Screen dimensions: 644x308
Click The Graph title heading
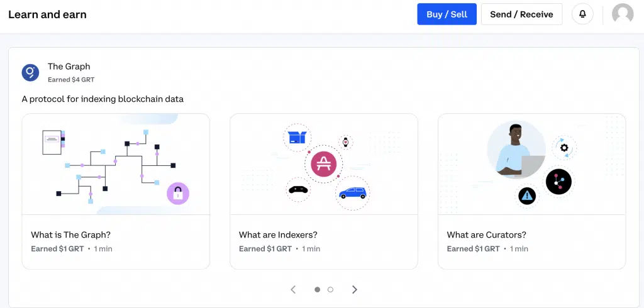point(69,67)
